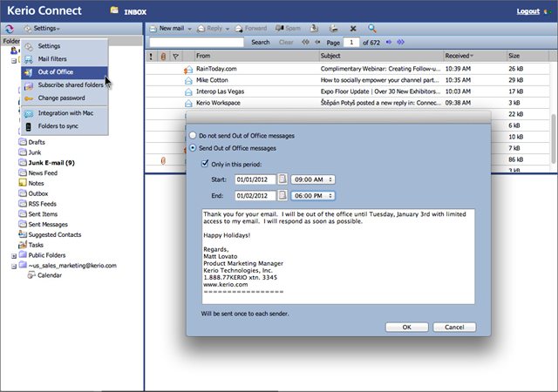Image resolution: width=558 pixels, height=392 pixels.
Task: Click the Clear button
Action: point(286,42)
